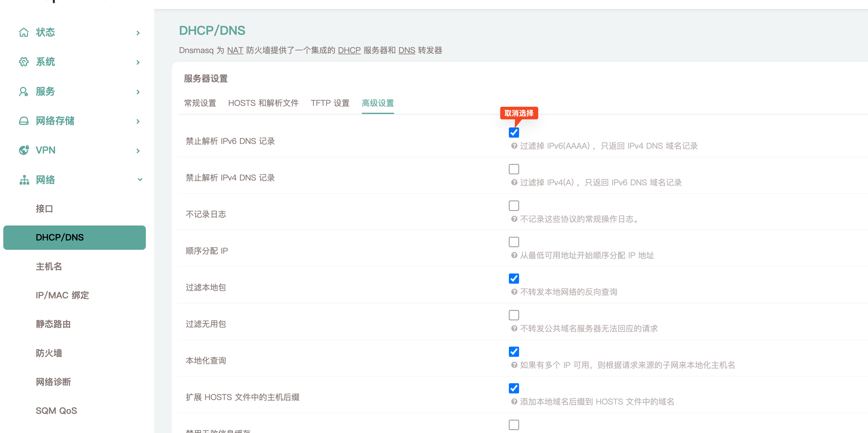Enable 禁止解析 IPv4 DNS 记录 checkbox
The image size is (868, 433).
click(x=514, y=169)
